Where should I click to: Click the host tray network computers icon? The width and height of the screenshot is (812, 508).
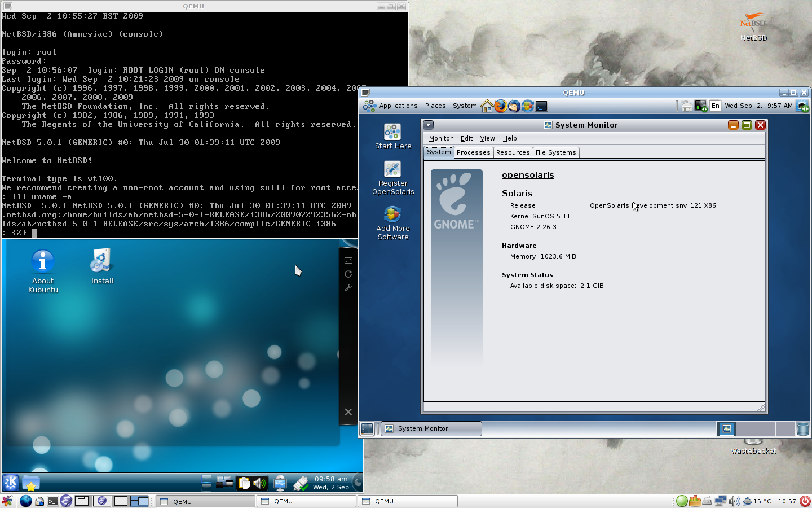[x=721, y=501]
